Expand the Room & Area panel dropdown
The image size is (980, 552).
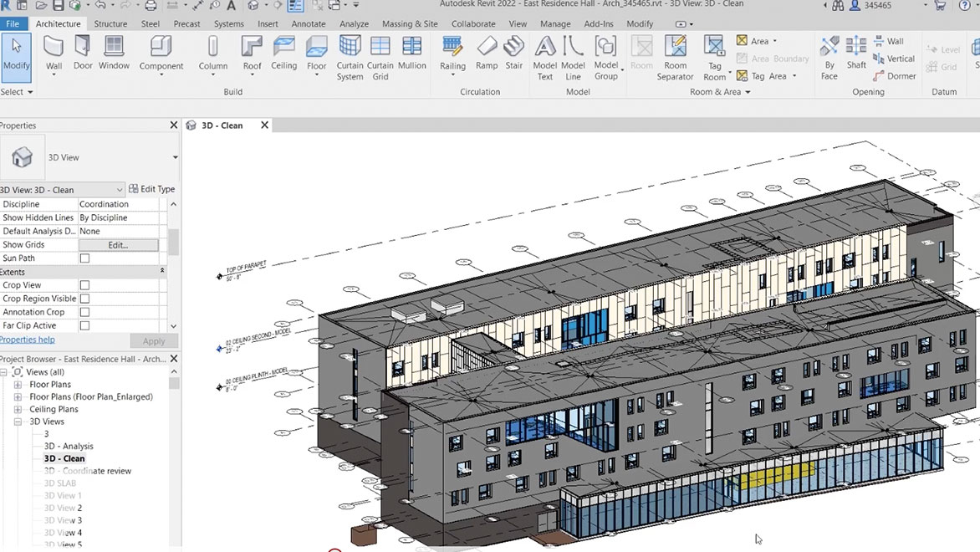tap(747, 92)
